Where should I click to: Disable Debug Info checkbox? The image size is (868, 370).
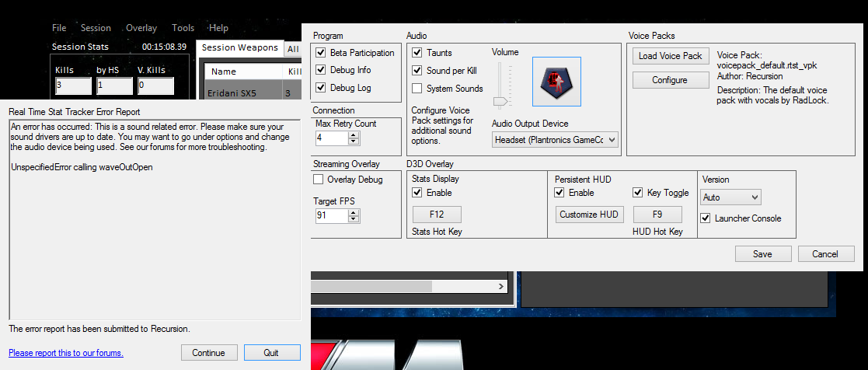320,70
